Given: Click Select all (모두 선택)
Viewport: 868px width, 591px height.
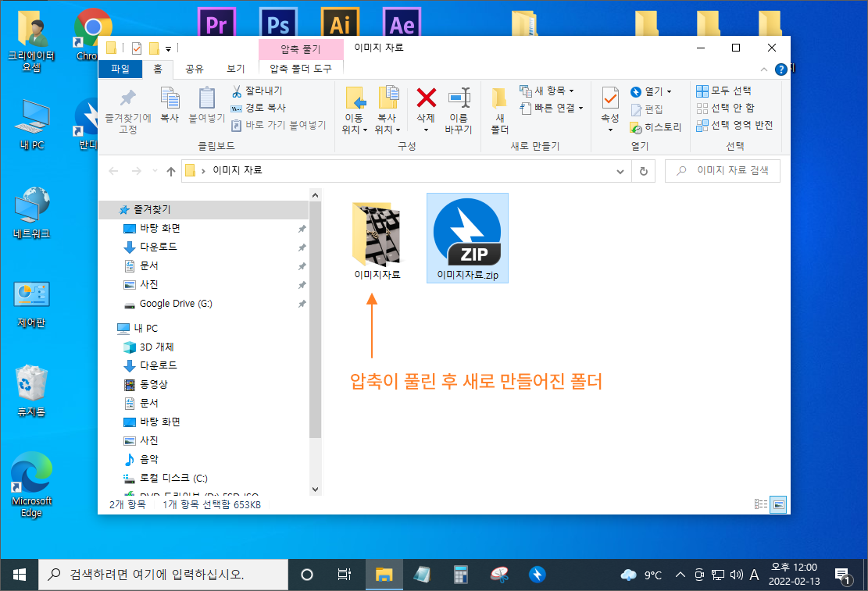Looking at the screenshot, I should click(x=724, y=91).
